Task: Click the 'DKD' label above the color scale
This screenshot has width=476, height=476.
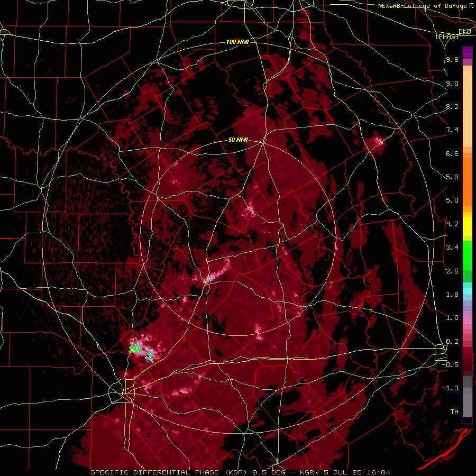Action: (465, 31)
